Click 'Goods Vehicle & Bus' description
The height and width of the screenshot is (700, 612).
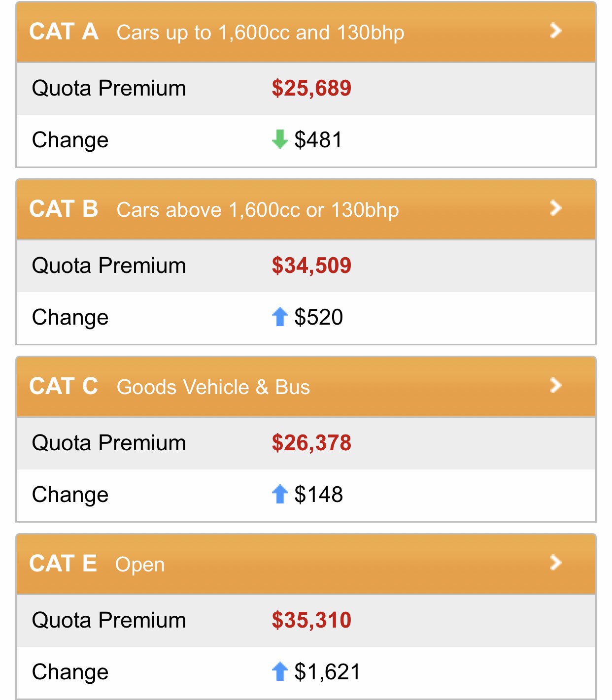(x=213, y=388)
